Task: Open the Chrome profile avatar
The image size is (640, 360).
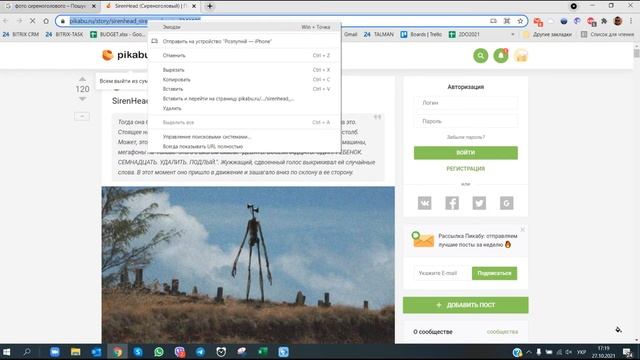Action: pyautogui.click(x=618, y=21)
